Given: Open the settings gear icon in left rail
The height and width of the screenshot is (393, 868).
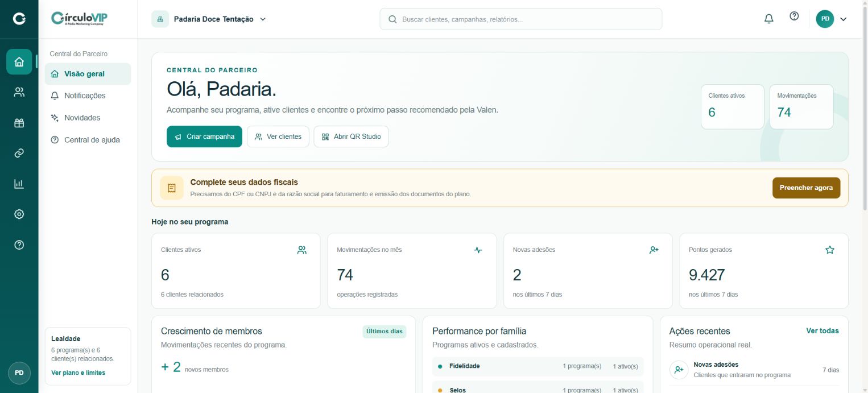Looking at the screenshot, I should click(19, 214).
